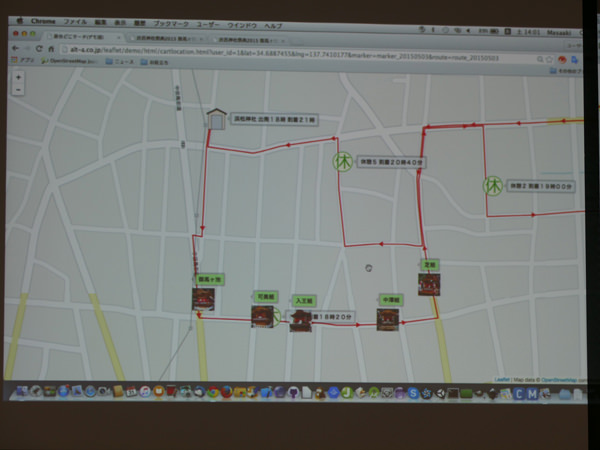Click the leftmost festival float thumbnail on route
The width and height of the screenshot is (600, 450).
click(203, 299)
